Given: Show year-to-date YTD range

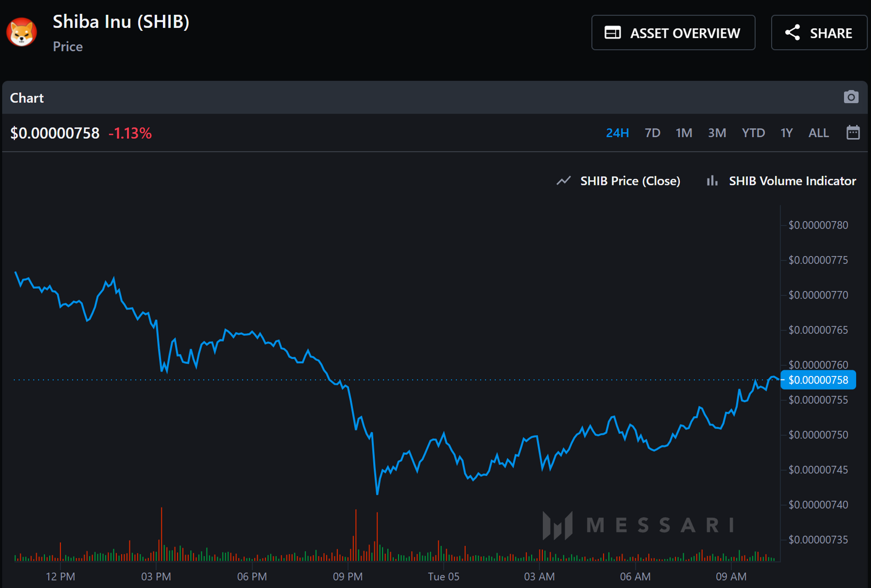Looking at the screenshot, I should [753, 133].
